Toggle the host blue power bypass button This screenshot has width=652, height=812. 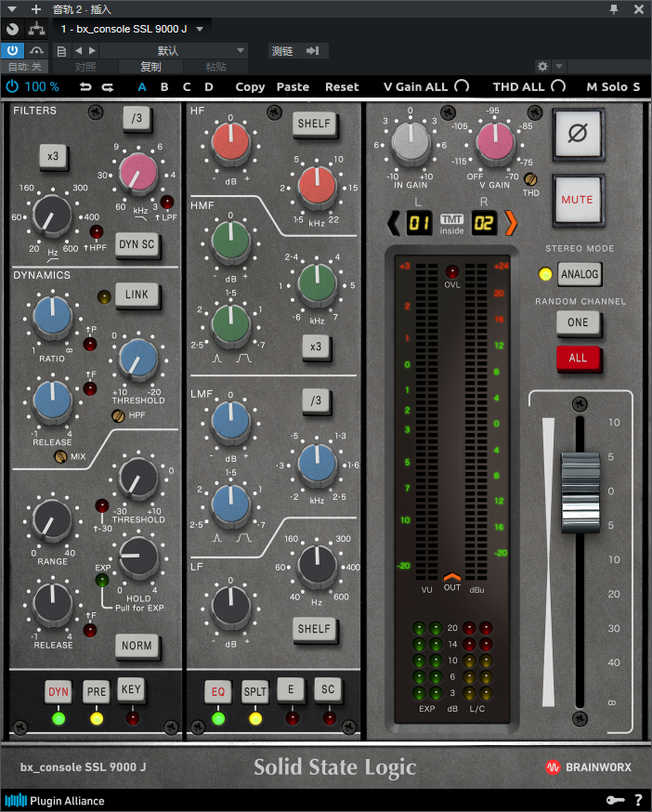(12, 50)
